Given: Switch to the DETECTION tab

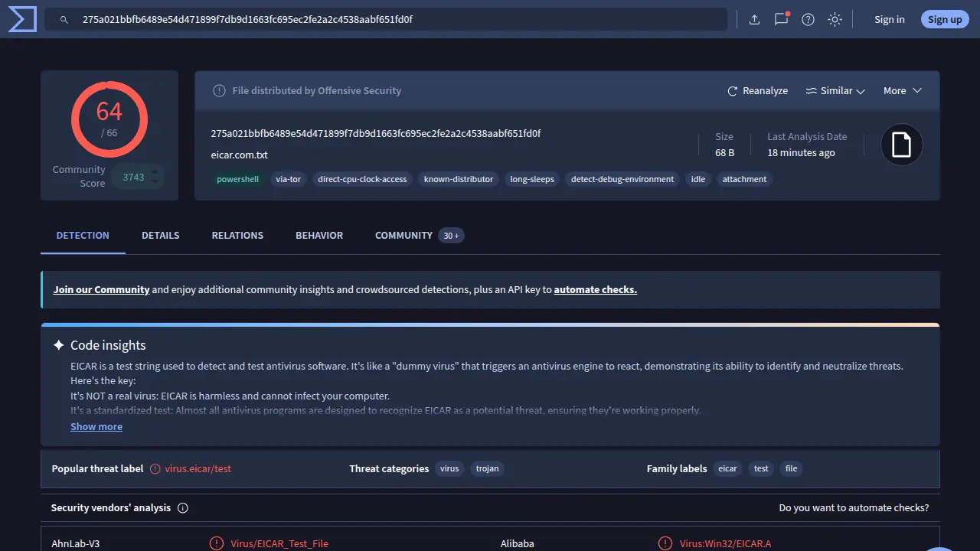Looking at the screenshot, I should click(83, 236).
